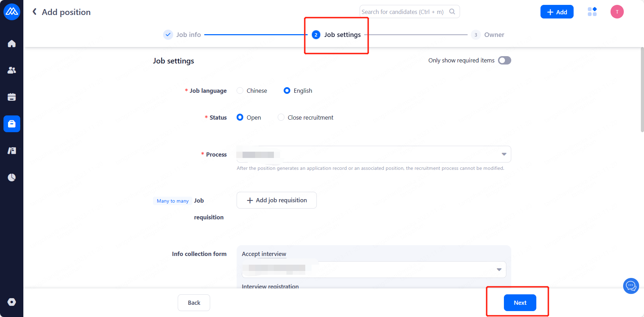The height and width of the screenshot is (317, 644).
Task: Expand the Process dropdown
Action: pyautogui.click(x=374, y=154)
